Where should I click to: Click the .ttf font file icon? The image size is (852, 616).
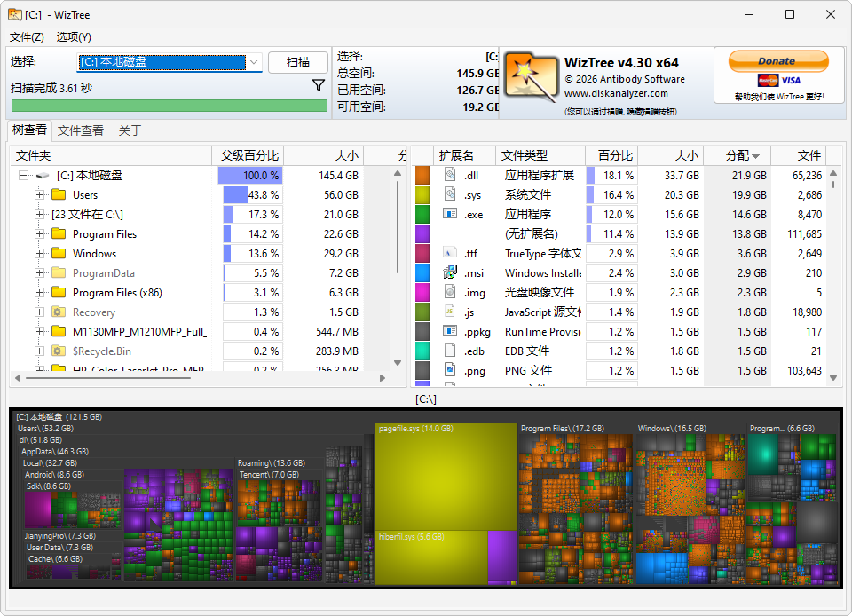pyautogui.click(x=450, y=253)
